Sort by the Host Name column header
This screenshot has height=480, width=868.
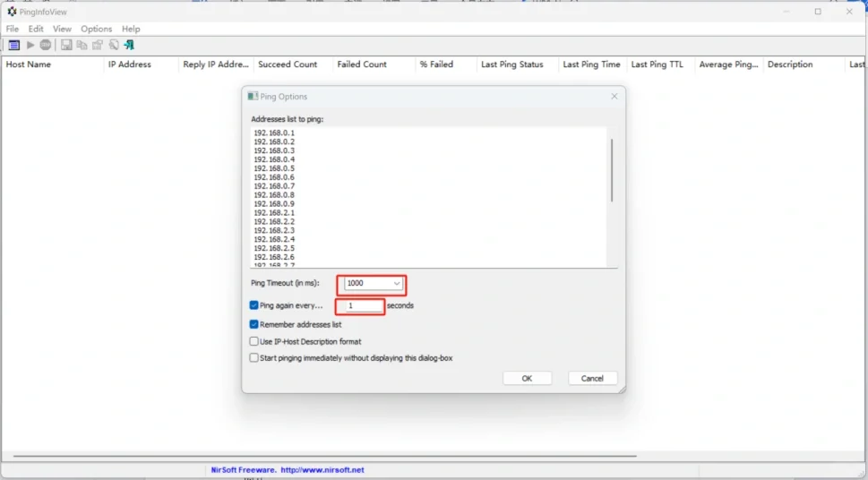point(52,64)
